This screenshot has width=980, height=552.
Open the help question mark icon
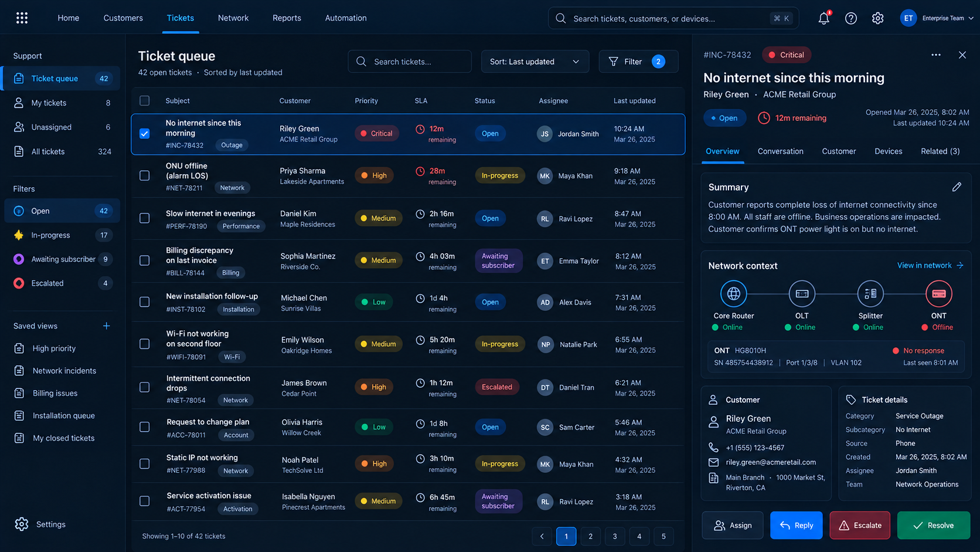[850, 18]
